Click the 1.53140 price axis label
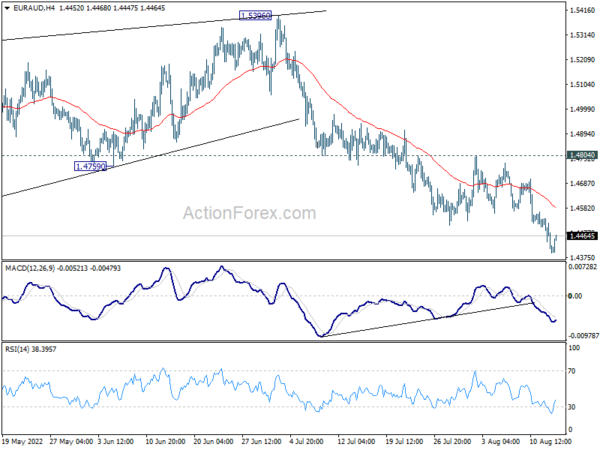Image resolution: width=600 pixels, height=450 pixels. pyautogui.click(x=582, y=35)
